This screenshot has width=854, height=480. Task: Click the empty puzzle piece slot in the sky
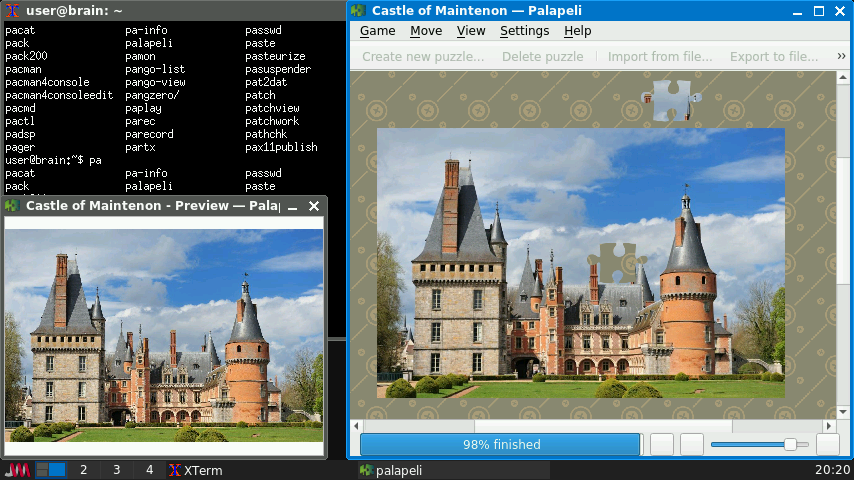[612, 263]
